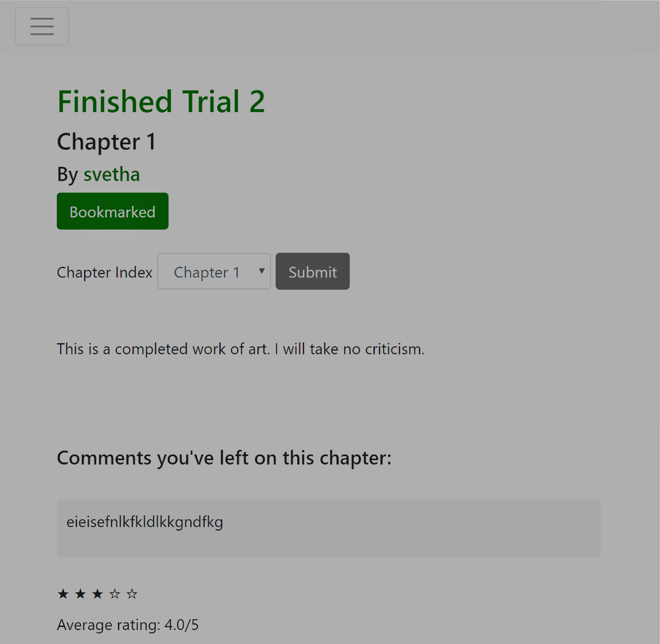Image resolution: width=660 pixels, height=644 pixels.
Task: Visit author svetha's profile link
Action: [112, 174]
